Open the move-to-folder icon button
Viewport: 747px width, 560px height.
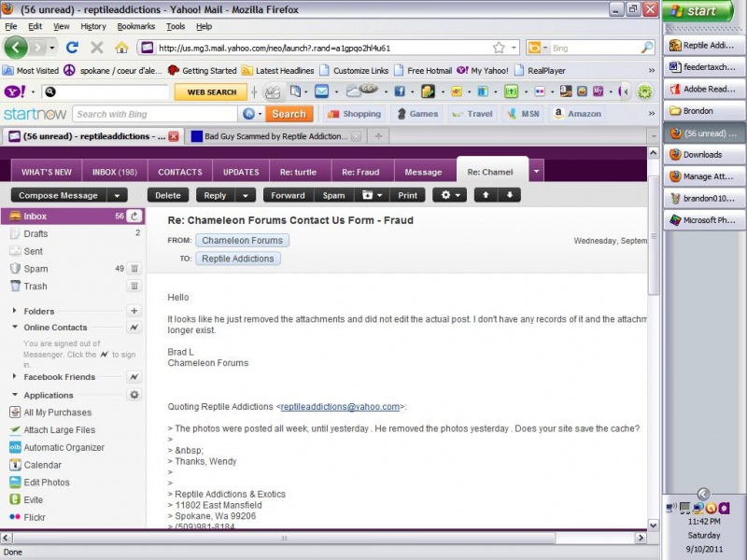tap(372, 195)
